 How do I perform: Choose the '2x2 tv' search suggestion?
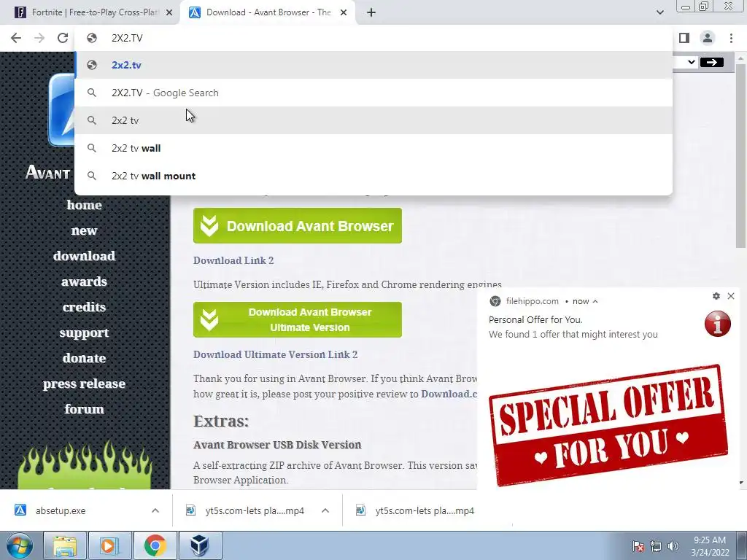373,120
